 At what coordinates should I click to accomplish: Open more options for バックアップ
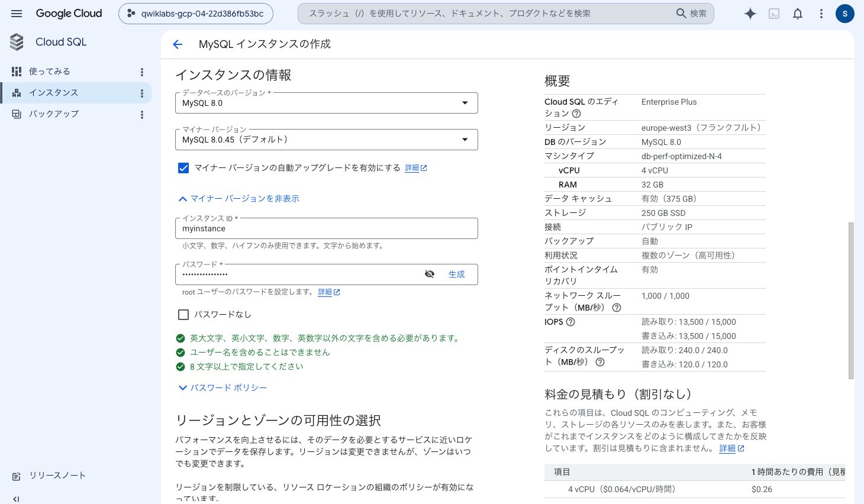click(x=142, y=115)
